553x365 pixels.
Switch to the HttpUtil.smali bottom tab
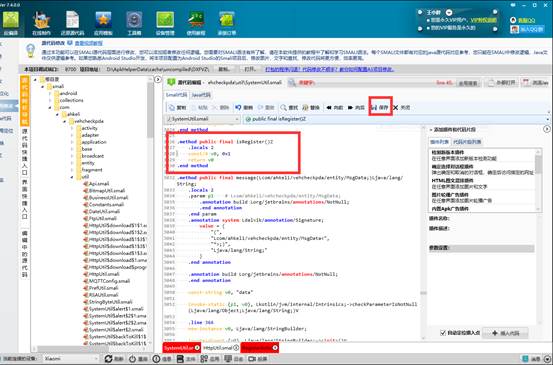pos(218,348)
